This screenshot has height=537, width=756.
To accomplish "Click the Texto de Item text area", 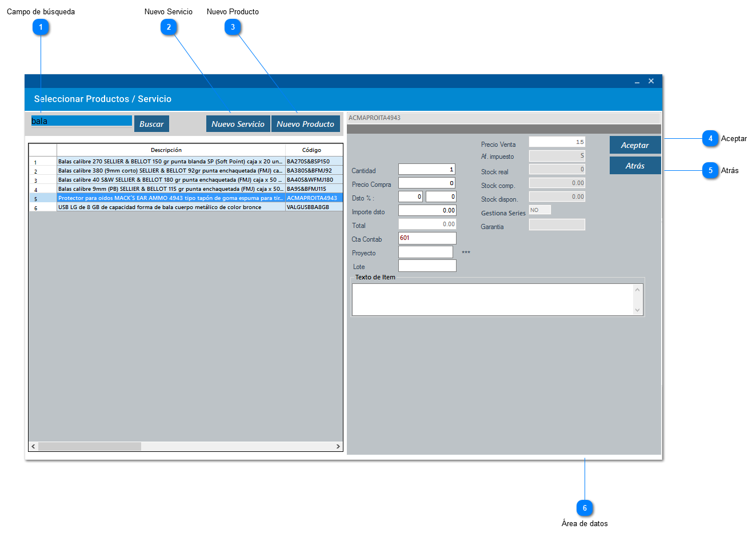I will pos(493,299).
